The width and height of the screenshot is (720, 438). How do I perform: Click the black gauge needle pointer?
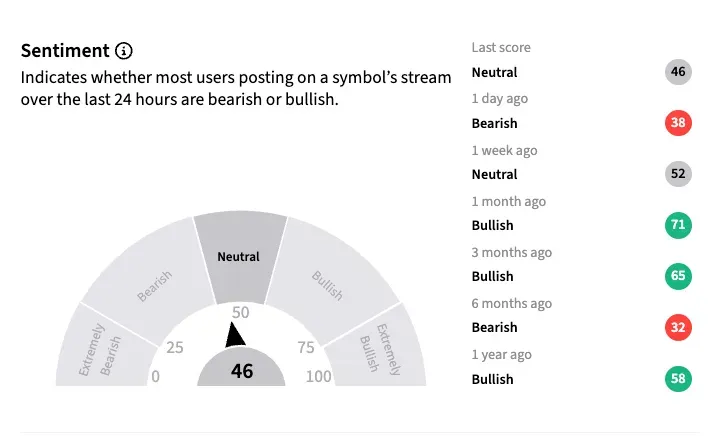click(236, 335)
